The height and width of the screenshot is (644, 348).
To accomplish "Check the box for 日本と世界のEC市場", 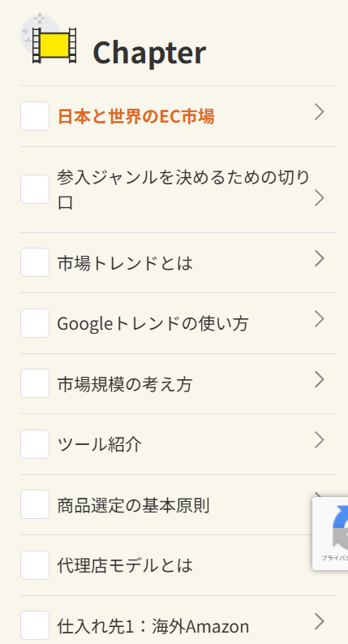I will [35, 116].
